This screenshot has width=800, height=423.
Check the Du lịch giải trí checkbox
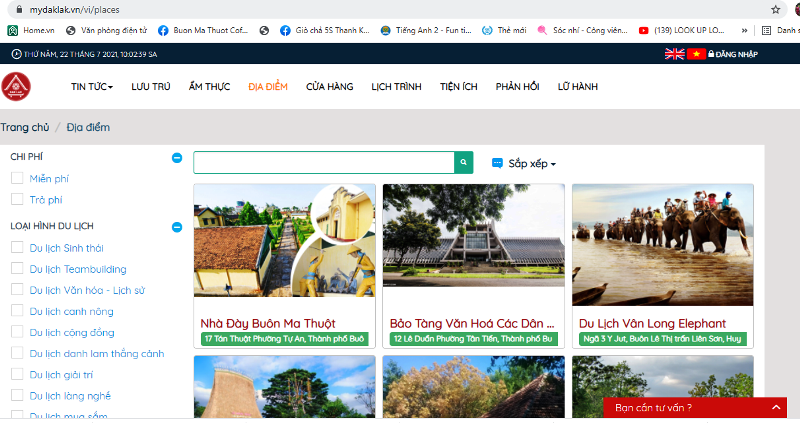point(17,374)
